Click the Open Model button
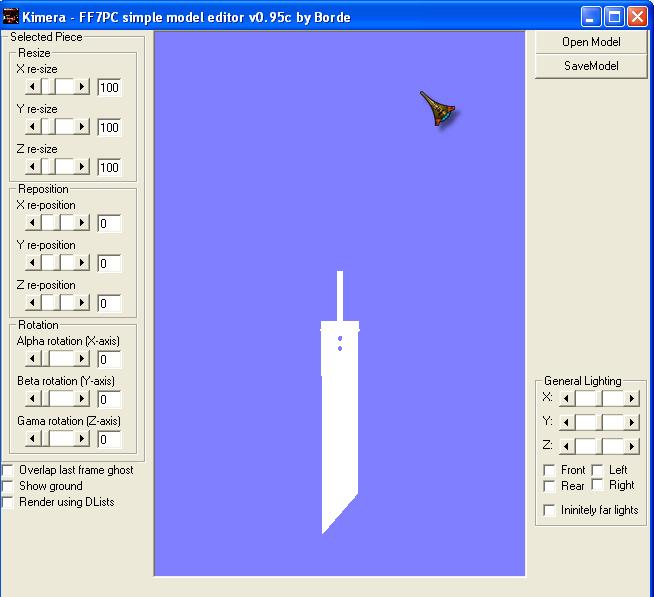Image resolution: width=654 pixels, height=597 pixels. click(x=591, y=42)
